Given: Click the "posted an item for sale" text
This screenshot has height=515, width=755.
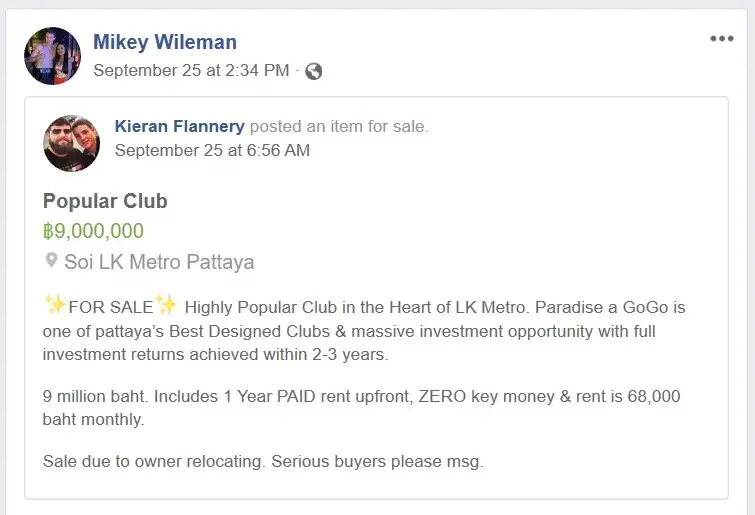Looking at the screenshot, I should click(338, 126).
